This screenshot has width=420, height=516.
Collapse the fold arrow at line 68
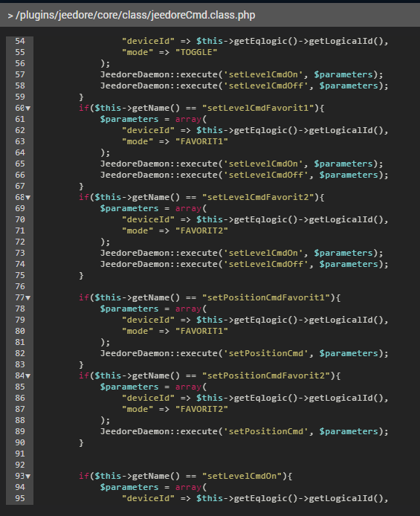click(28, 198)
